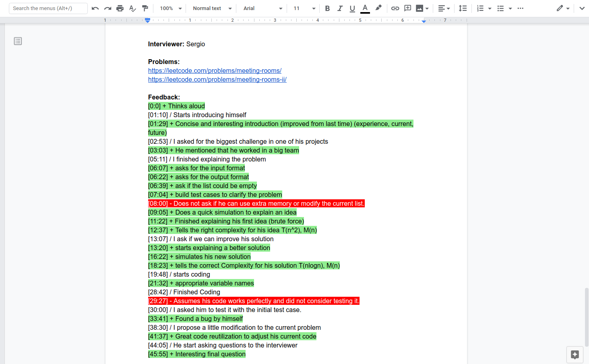Expand the alignment options arrow
The image size is (589, 364).
coord(448,8)
